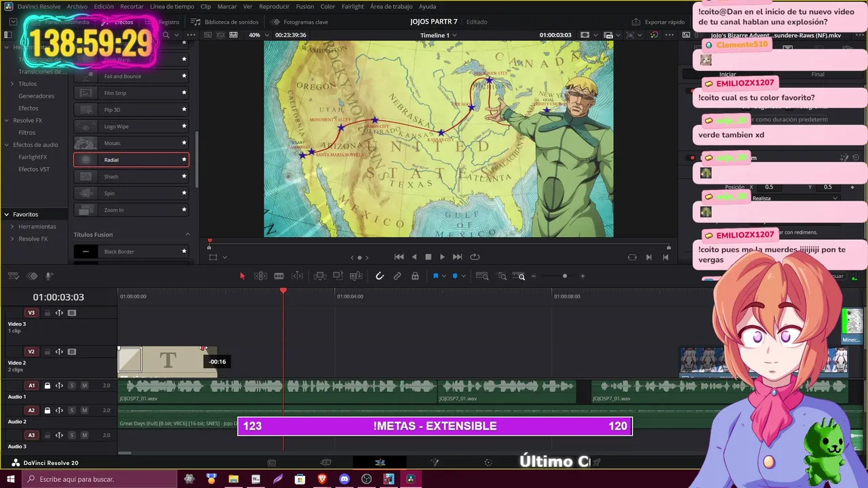Unfavorite the Logo Wipe star

click(184, 126)
